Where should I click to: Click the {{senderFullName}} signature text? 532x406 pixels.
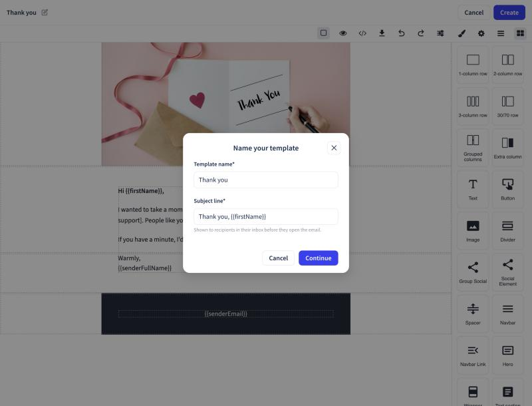144,268
